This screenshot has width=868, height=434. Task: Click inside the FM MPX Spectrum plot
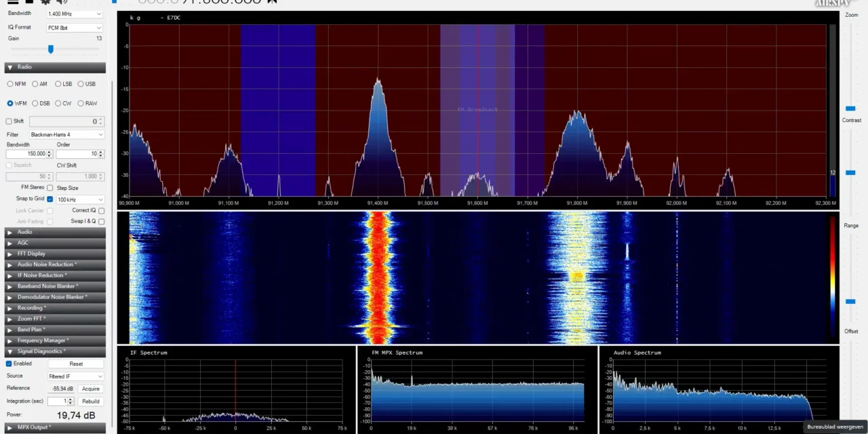pyautogui.click(x=477, y=391)
